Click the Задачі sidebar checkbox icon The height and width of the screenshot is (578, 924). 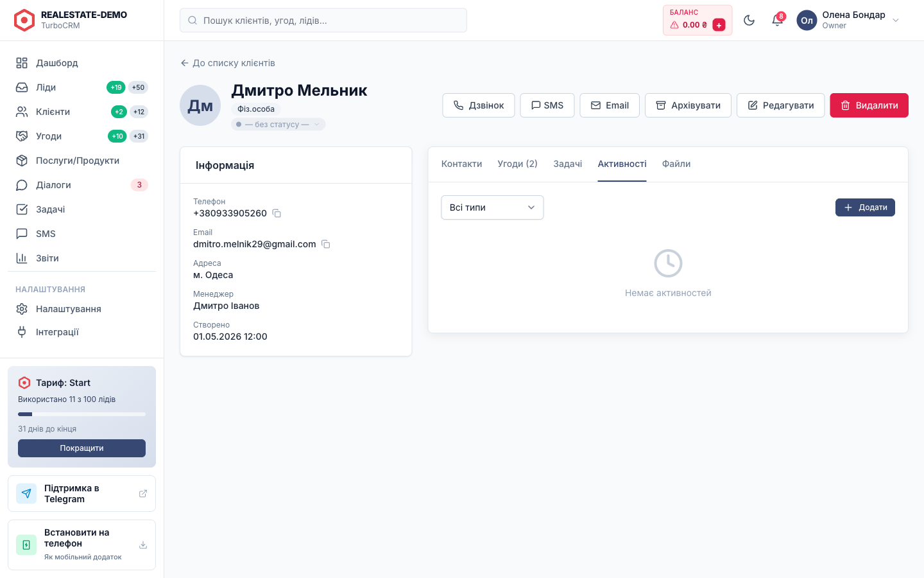click(22, 209)
